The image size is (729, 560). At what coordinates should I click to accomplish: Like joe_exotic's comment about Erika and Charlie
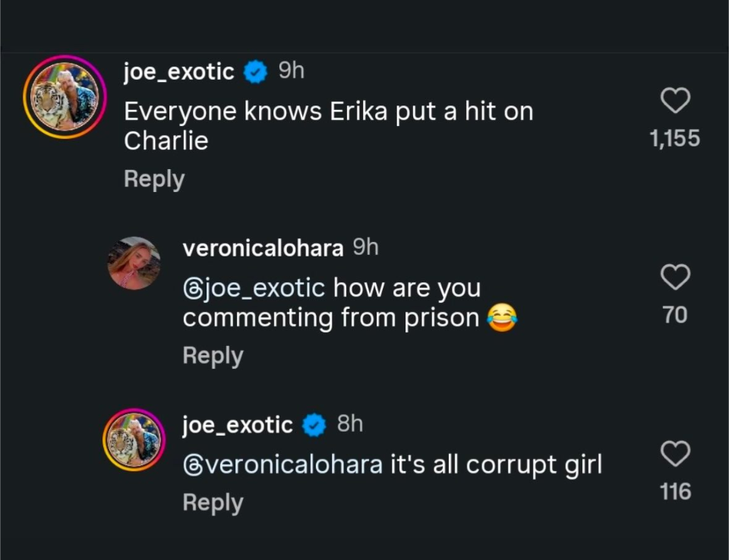[674, 101]
